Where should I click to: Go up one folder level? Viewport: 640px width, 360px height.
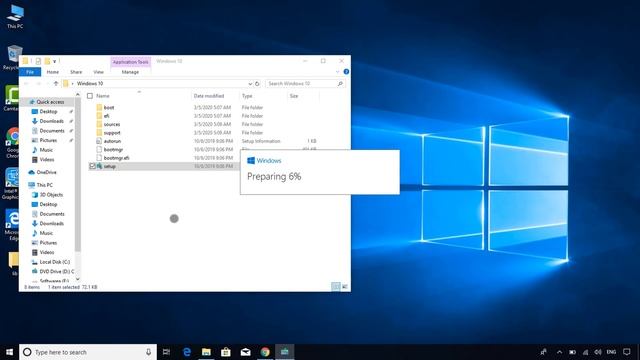56,83
